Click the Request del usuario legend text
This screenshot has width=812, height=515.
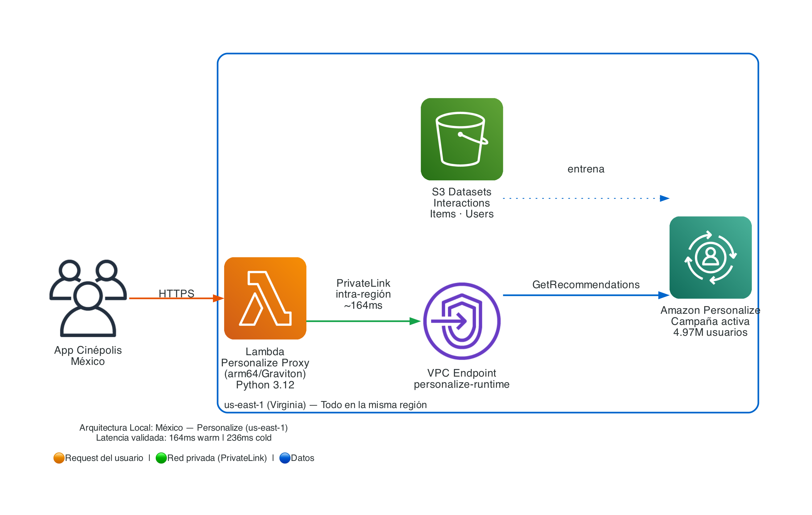[104, 458]
